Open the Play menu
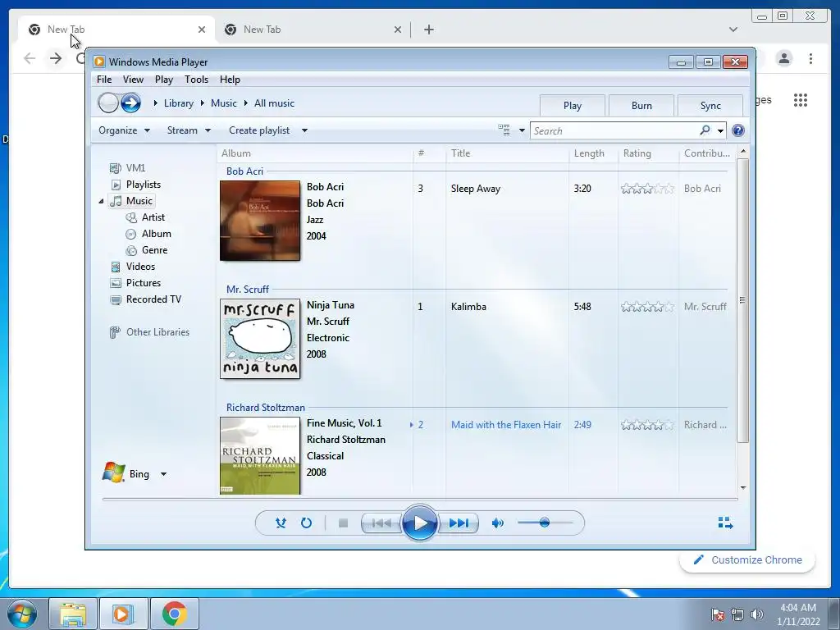Viewport: 840px width, 630px height. [164, 80]
